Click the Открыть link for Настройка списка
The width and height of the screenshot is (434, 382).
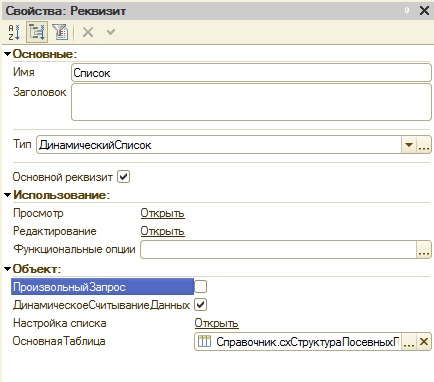216,323
